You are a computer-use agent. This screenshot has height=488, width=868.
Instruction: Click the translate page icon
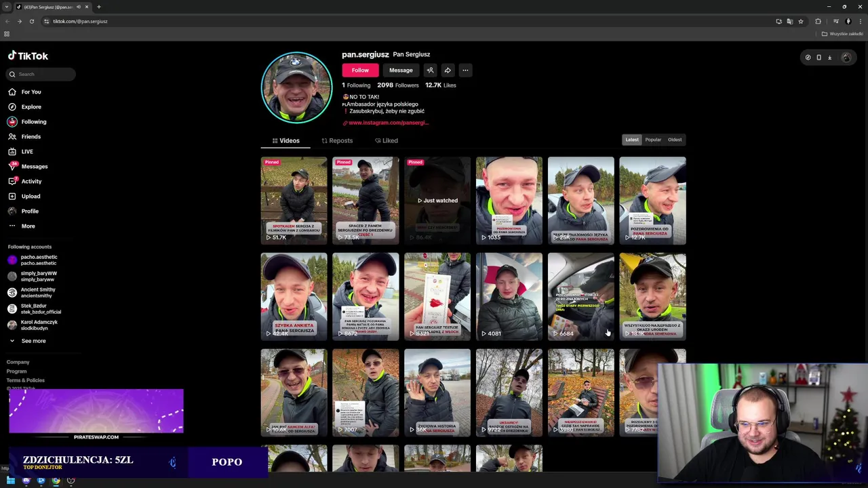click(789, 21)
